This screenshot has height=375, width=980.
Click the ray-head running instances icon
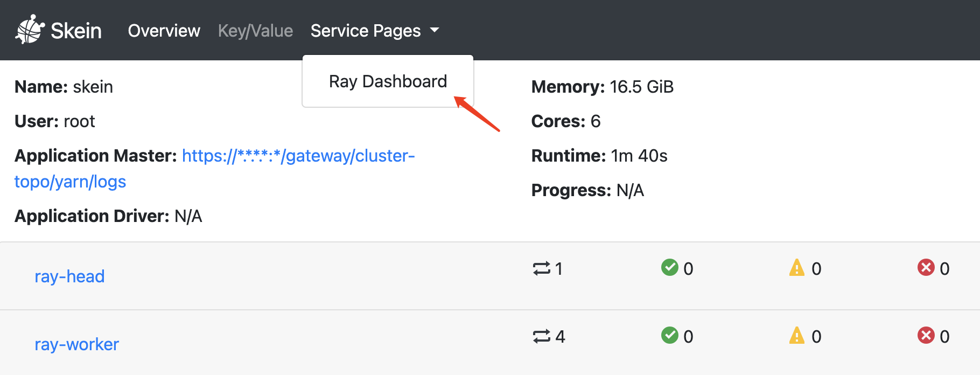pyautogui.click(x=542, y=268)
